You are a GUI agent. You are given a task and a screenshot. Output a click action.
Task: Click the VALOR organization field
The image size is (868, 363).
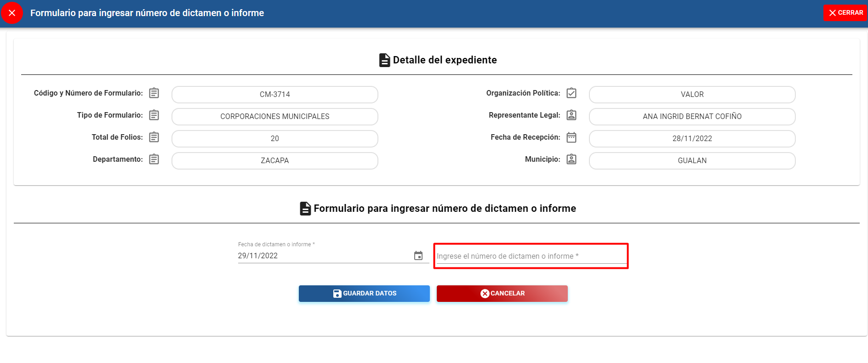coord(692,95)
